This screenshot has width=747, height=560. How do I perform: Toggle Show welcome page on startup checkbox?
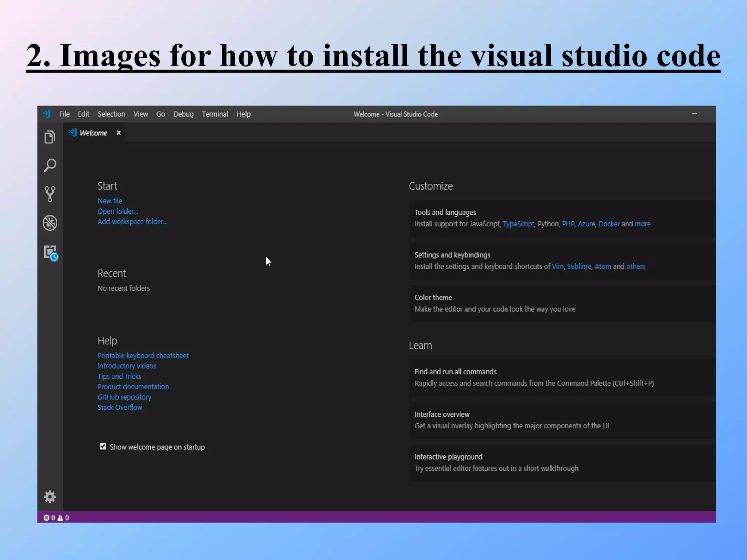(x=103, y=446)
